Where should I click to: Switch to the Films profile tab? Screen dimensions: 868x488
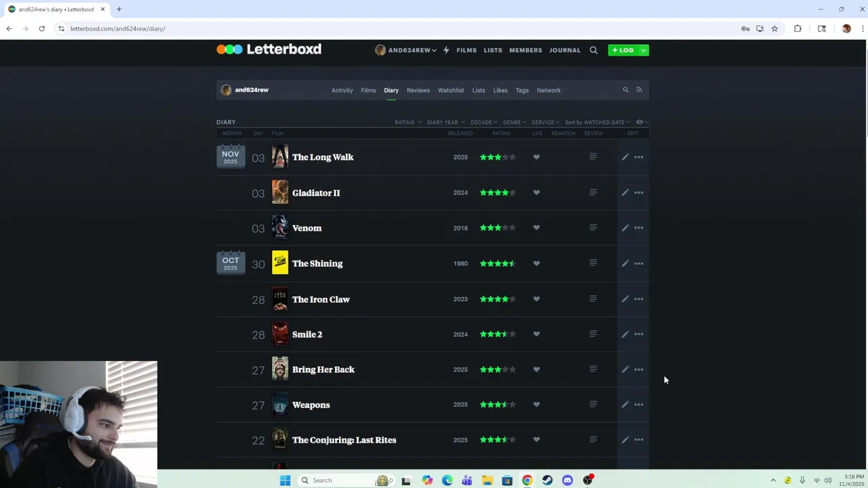(368, 90)
